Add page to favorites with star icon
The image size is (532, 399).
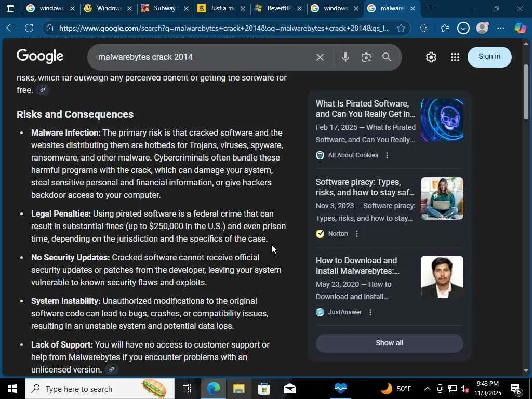click(401, 28)
